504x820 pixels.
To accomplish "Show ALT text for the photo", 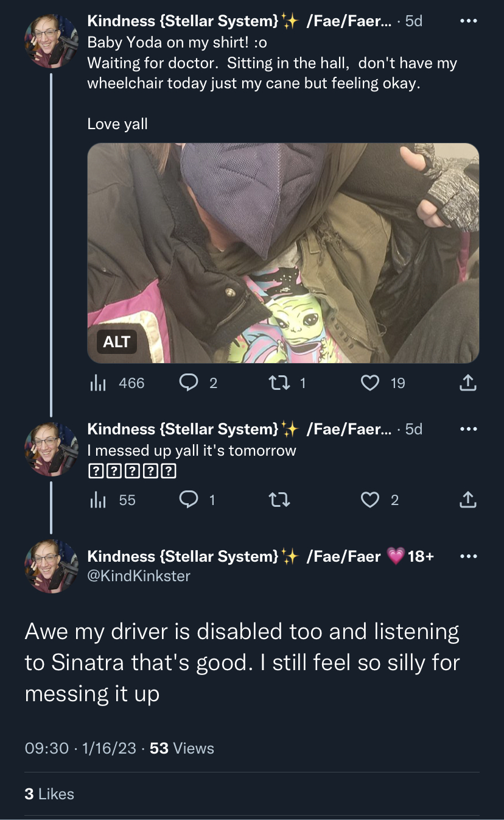I will pos(116,342).
